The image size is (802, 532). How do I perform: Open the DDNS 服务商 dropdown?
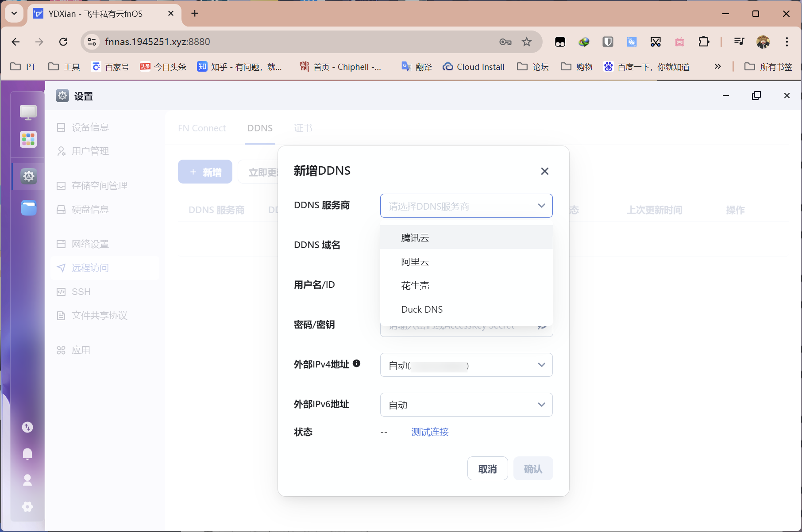466,206
